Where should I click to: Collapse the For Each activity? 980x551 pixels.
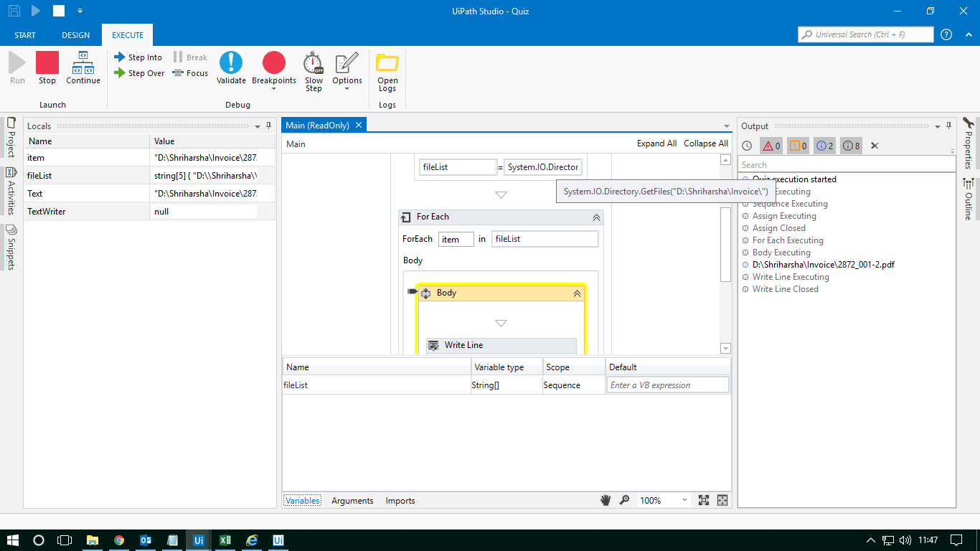click(595, 217)
